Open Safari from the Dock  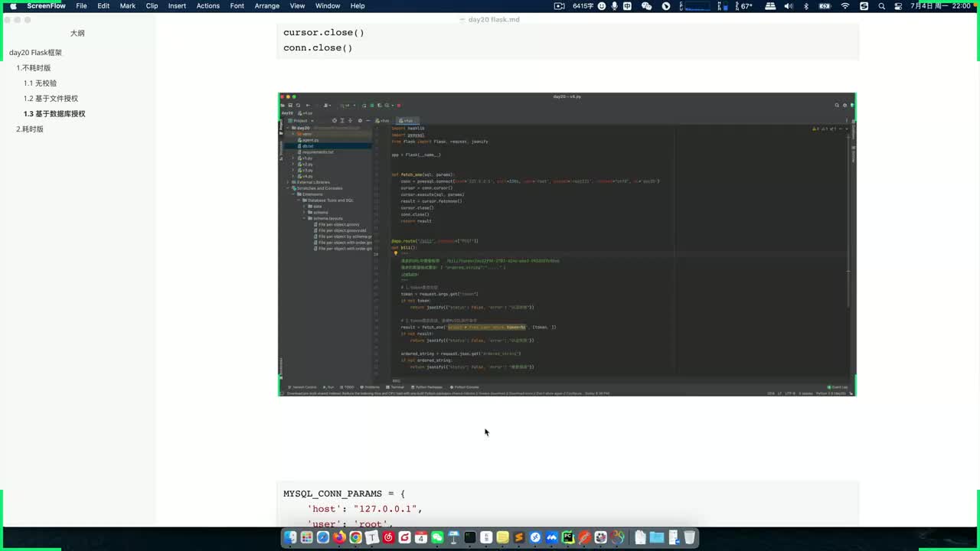click(x=323, y=537)
